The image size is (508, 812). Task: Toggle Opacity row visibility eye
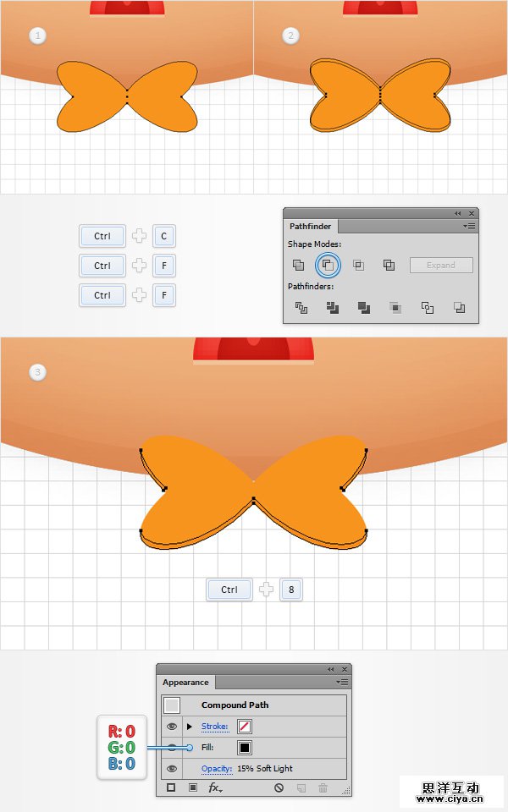click(x=172, y=769)
